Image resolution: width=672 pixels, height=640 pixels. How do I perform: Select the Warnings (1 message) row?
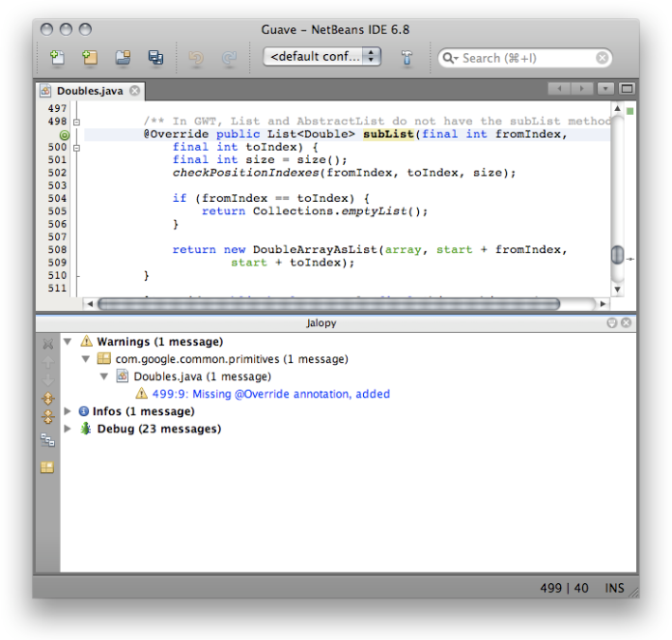pos(160,342)
